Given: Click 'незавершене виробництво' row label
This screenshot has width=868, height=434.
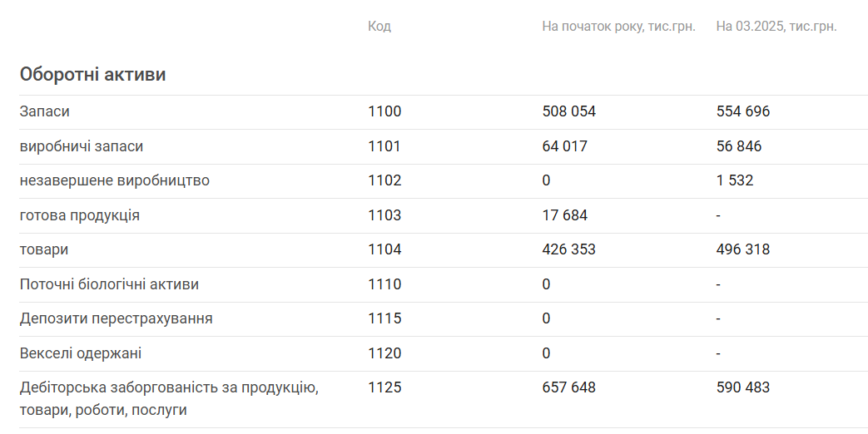Looking at the screenshot, I should (115, 180).
